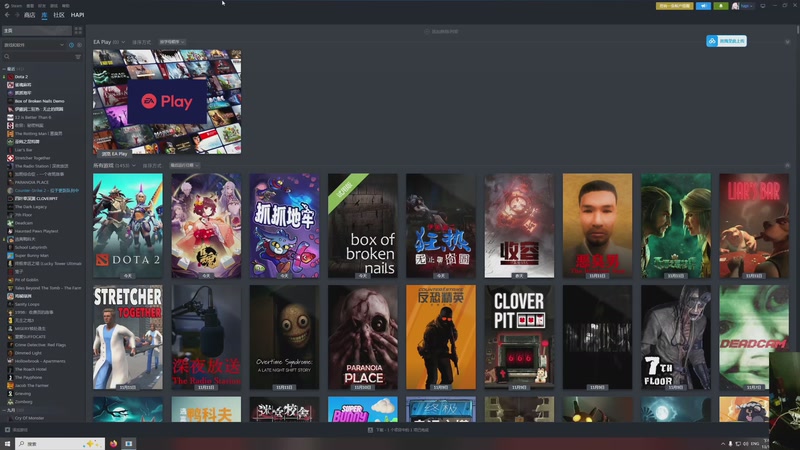Toggle the ready-to-play filter icon
The width and height of the screenshot is (800, 450).
click(79, 45)
